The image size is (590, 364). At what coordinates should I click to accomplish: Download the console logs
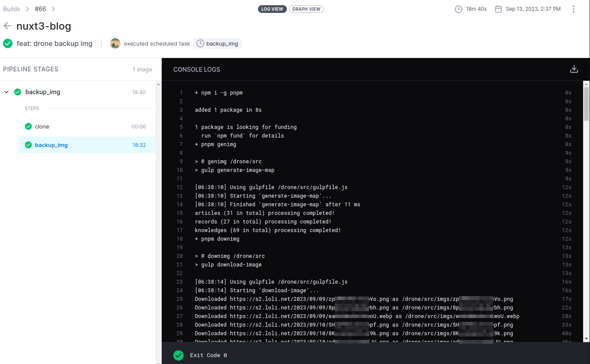[574, 69]
